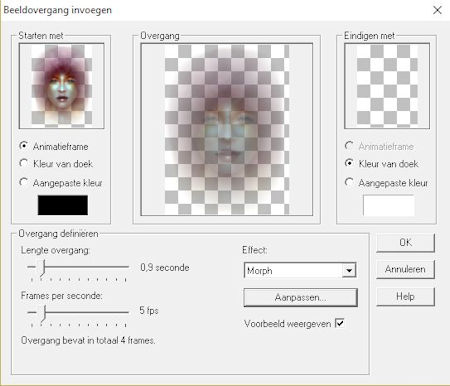Click the white end color swatch
Image resolution: width=450 pixels, height=386 pixels.
click(389, 206)
